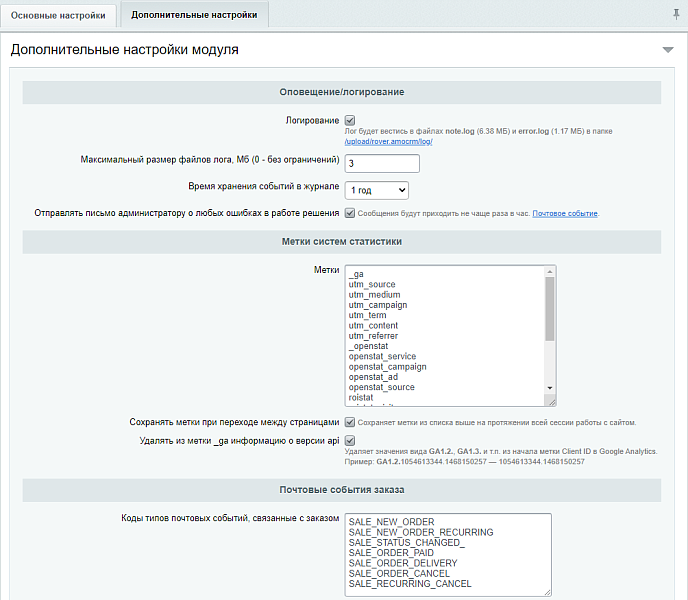This screenshot has width=688, height=600.
Task: Click the maximum log file size field
Action: 376,163
